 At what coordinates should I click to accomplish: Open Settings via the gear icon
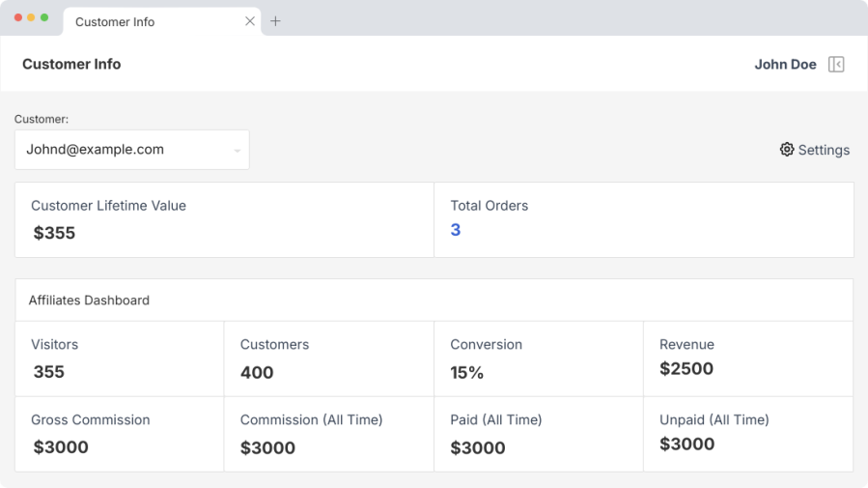[787, 150]
